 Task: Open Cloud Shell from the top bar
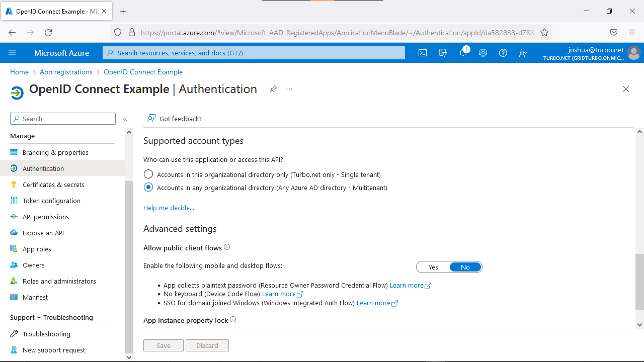(423, 52)
